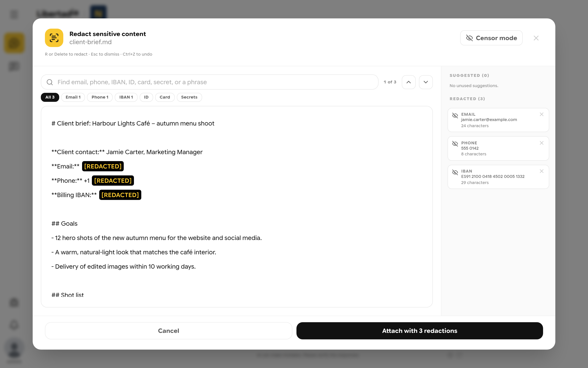Click the ## Goals heading
The height and width of the screenshot is (368, 588).
pyautogui.click(x=64, y=223)
